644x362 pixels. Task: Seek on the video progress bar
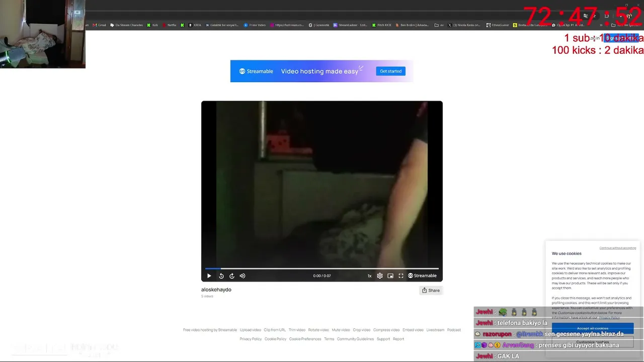point(322,268)
